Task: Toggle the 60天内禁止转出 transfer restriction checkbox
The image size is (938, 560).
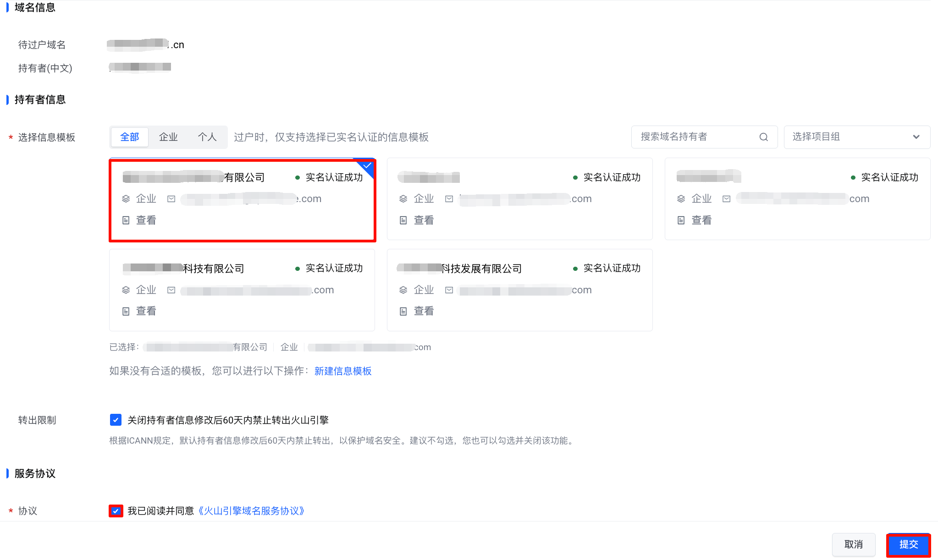Action: [x=116, y=420]
